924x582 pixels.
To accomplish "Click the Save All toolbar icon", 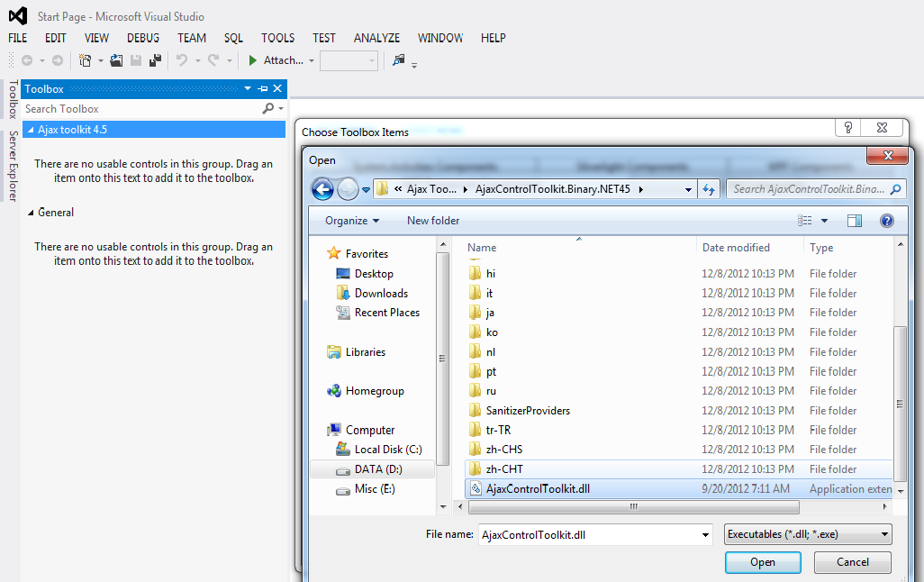I will (x=156, y=60).
